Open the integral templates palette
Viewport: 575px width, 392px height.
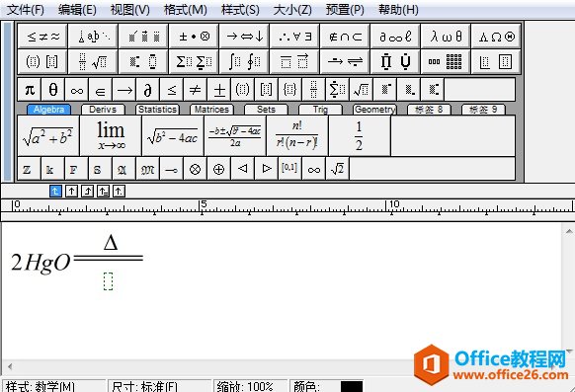245,61
